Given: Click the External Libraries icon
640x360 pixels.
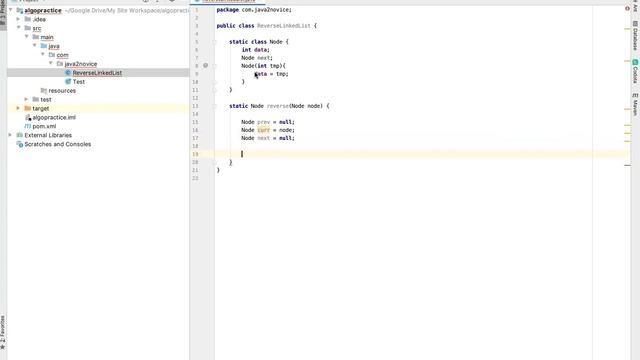Looking at the screenshot, I should point(20,135).
